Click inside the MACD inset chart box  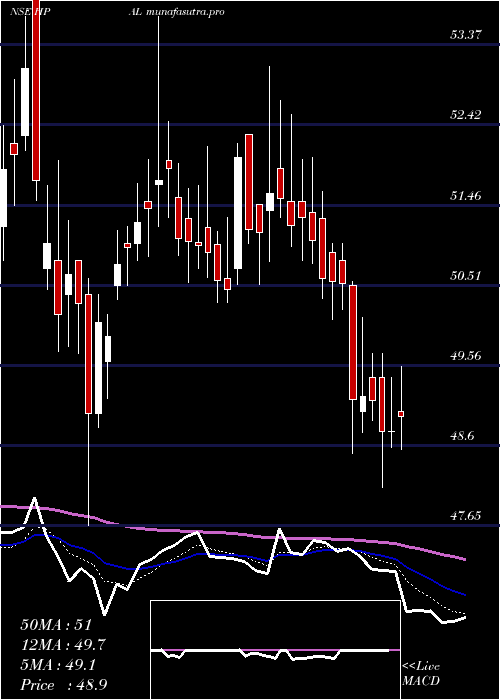click(x=275, y=650)
